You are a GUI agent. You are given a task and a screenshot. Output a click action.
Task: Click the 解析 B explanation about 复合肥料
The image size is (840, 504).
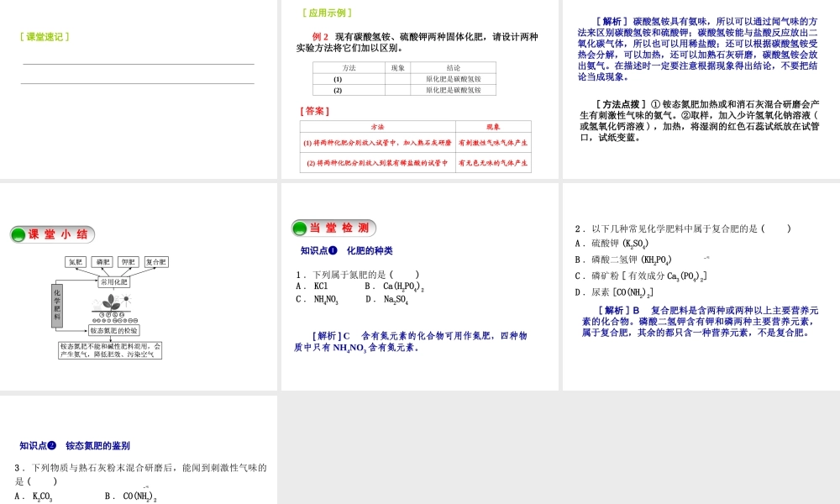701,322
